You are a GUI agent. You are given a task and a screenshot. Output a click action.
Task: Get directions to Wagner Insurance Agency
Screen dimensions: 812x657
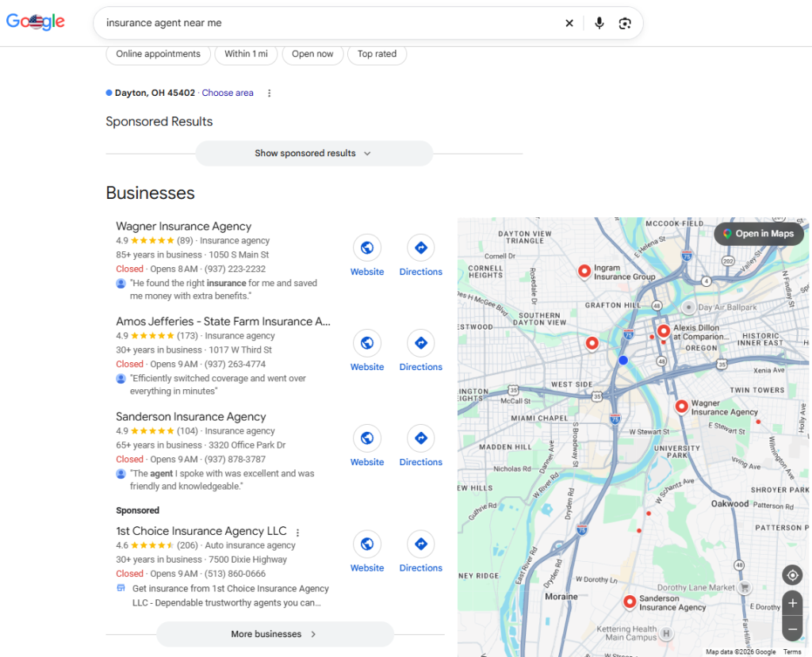click(x=421, y=248)
